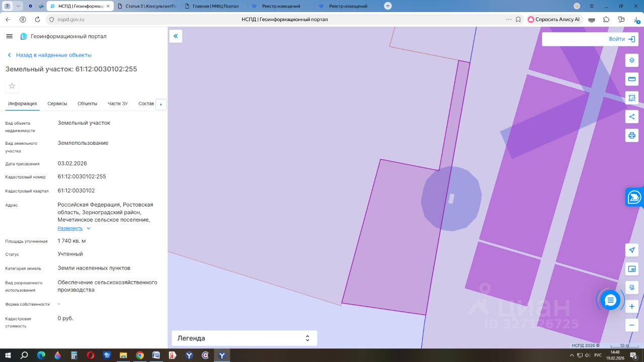Viewport: 644px width, 362px height.
Task: Open the notification center in system tray
Action: click(x=633, y=355)
